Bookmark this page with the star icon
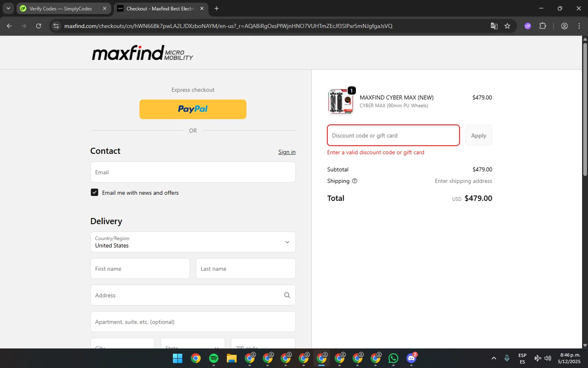The height and width of the screenshot is (368, 588). pos(507,26)
